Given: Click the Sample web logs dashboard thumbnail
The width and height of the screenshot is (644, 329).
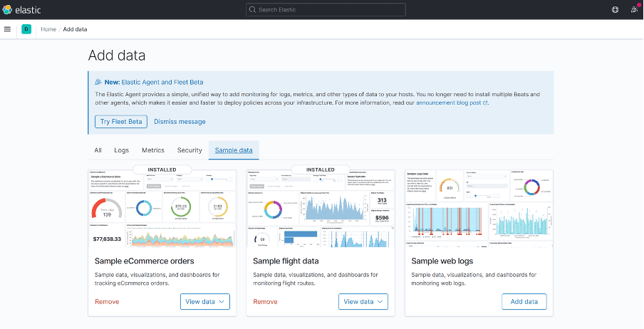Looking at the screenshot, I should [479, 209].
